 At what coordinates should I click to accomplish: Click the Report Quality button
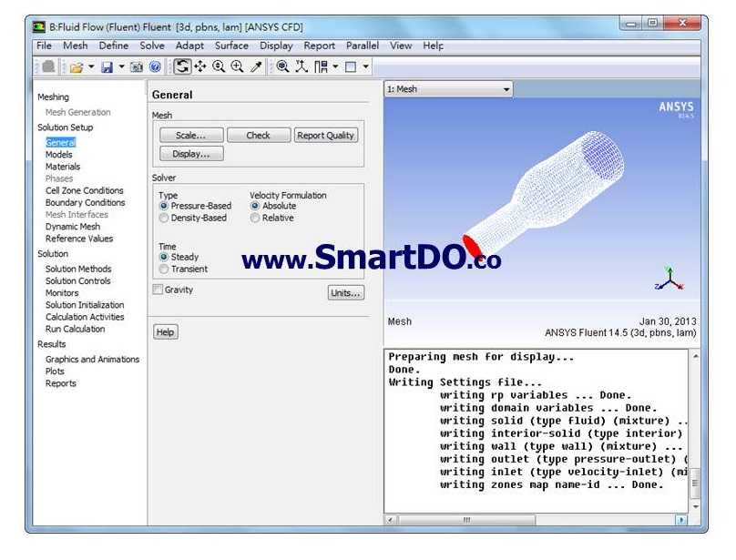[x=326, y=135]
